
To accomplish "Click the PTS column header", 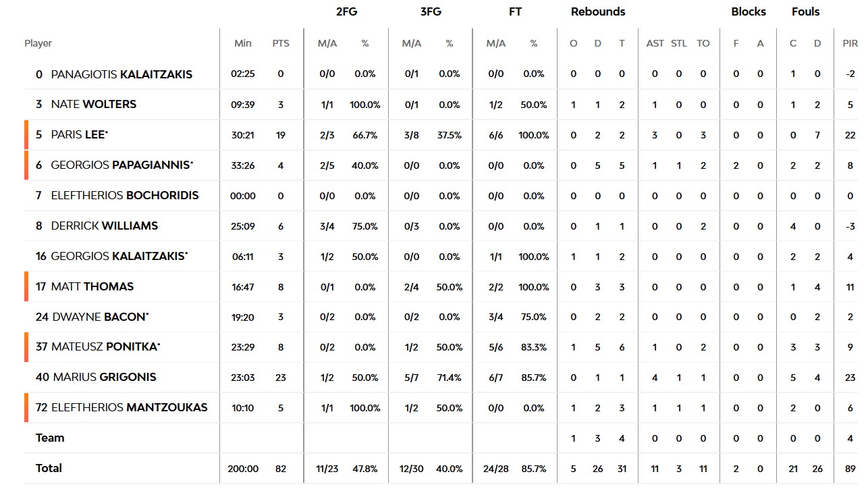I will click(x=281, y=43).
